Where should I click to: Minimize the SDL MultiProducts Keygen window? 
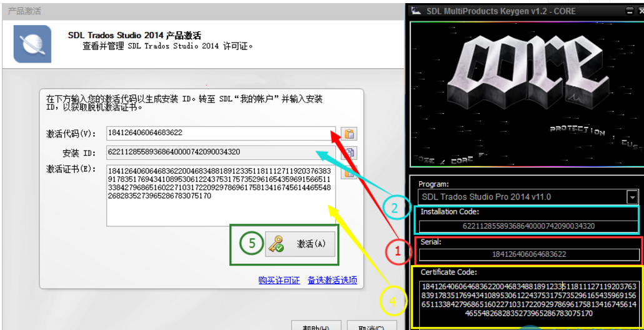point(630,11)
